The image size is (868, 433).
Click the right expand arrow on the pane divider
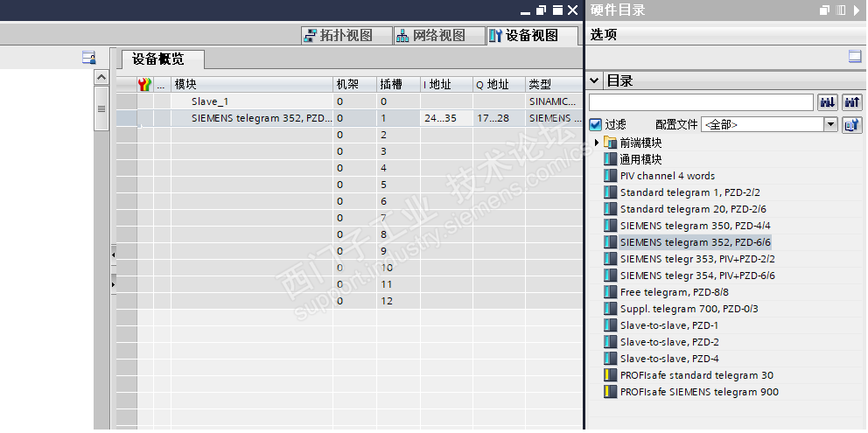coord(114,284)
